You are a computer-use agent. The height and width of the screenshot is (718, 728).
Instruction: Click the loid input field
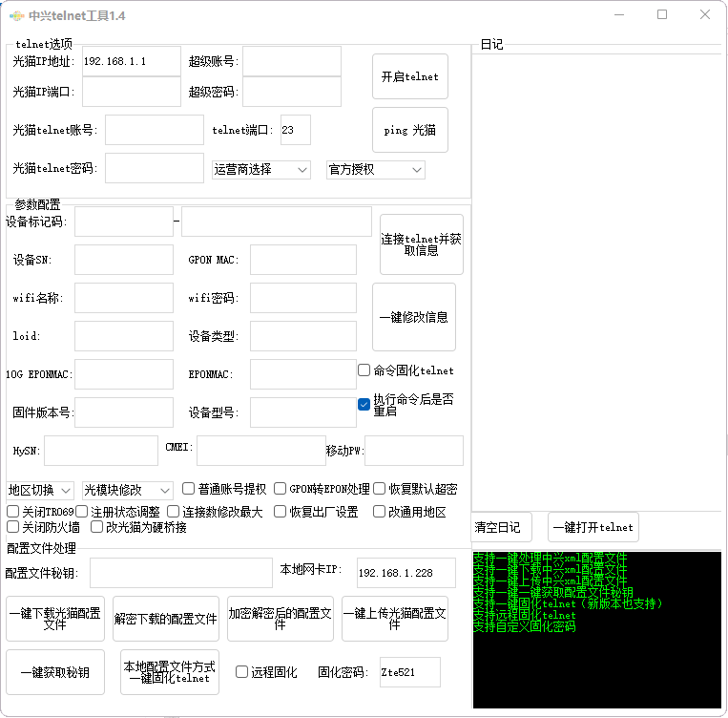pos(124,335)
